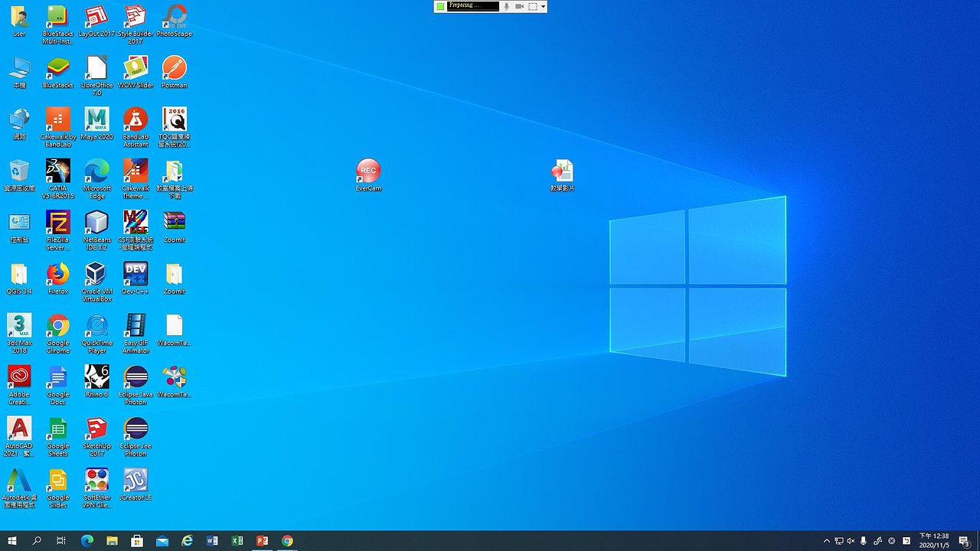Open Word from the taskbar

point(212,541)
